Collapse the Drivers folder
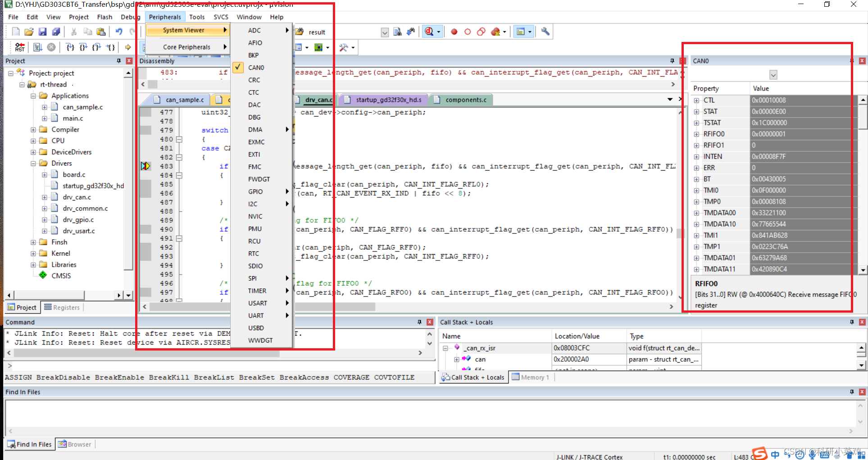 (x=33, y=164)
